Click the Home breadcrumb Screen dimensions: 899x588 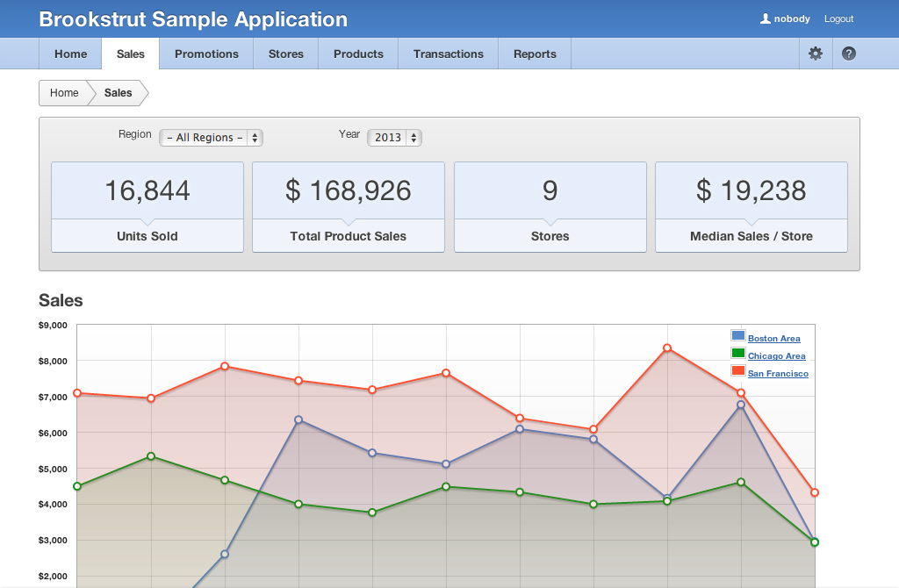point(64,93)
